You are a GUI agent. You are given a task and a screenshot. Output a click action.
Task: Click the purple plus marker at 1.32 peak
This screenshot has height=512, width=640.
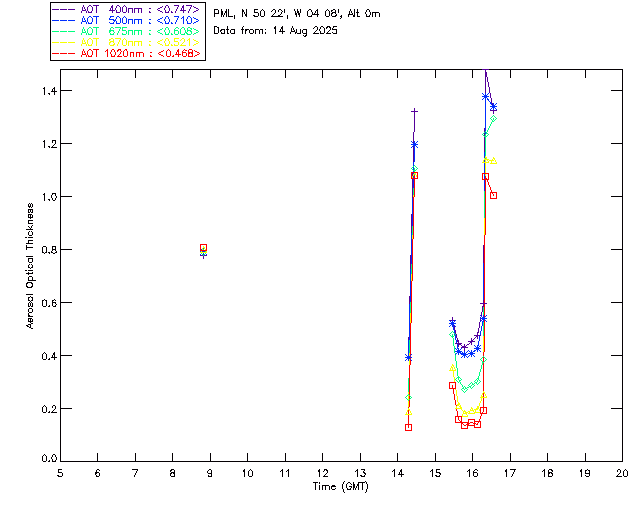tap(414, 111)
